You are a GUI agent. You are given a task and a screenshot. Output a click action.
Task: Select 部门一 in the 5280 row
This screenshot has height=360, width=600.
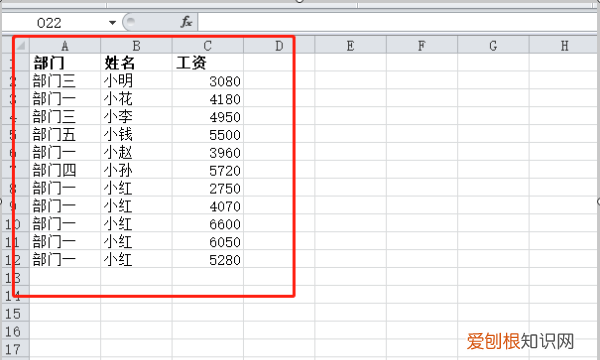(x=65, y=260)
